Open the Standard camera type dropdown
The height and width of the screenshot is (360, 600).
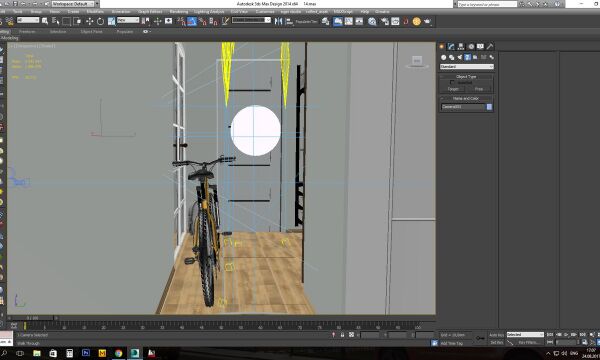(x=467, y=67)
